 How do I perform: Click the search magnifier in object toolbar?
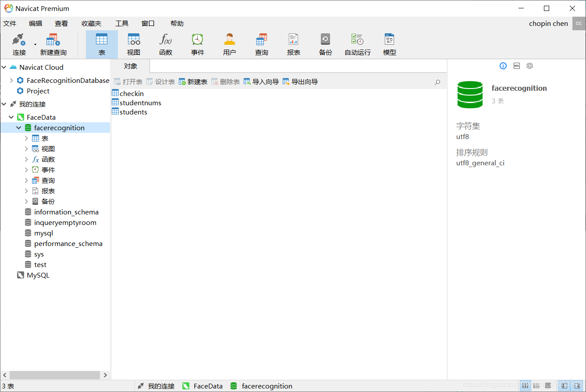437,82
